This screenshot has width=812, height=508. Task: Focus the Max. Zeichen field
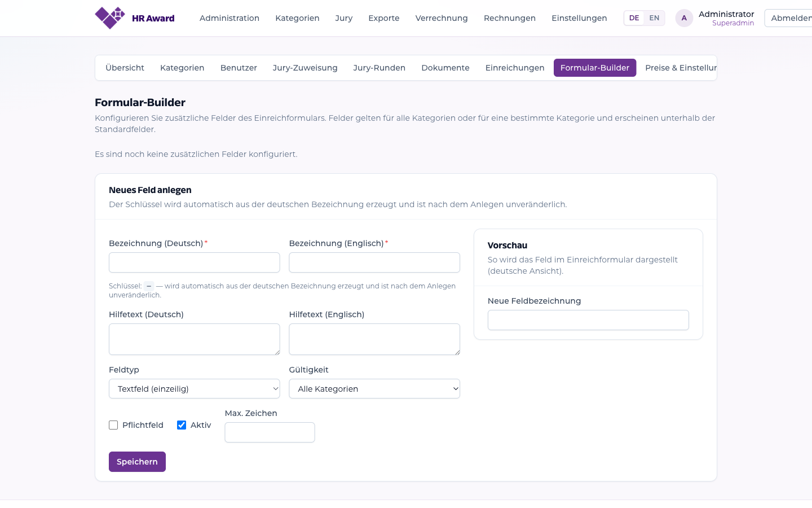click(270, 432)
